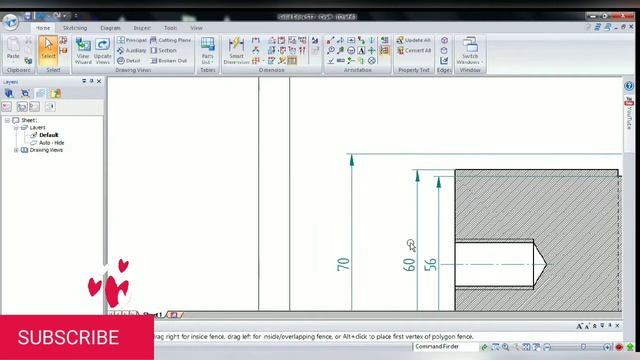The image size is (640, 360).
Task: Activate the Smart Dimension tool
Action: [x=236, y=51]
